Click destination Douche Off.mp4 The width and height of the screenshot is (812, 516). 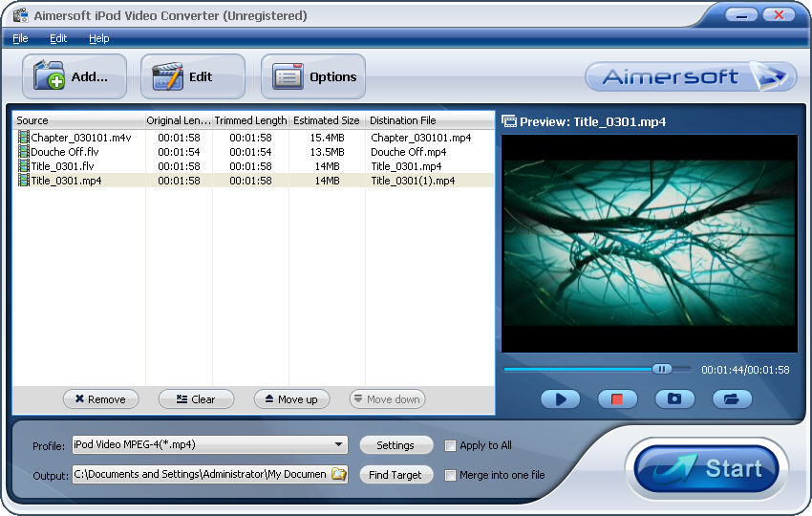(409, 152)
